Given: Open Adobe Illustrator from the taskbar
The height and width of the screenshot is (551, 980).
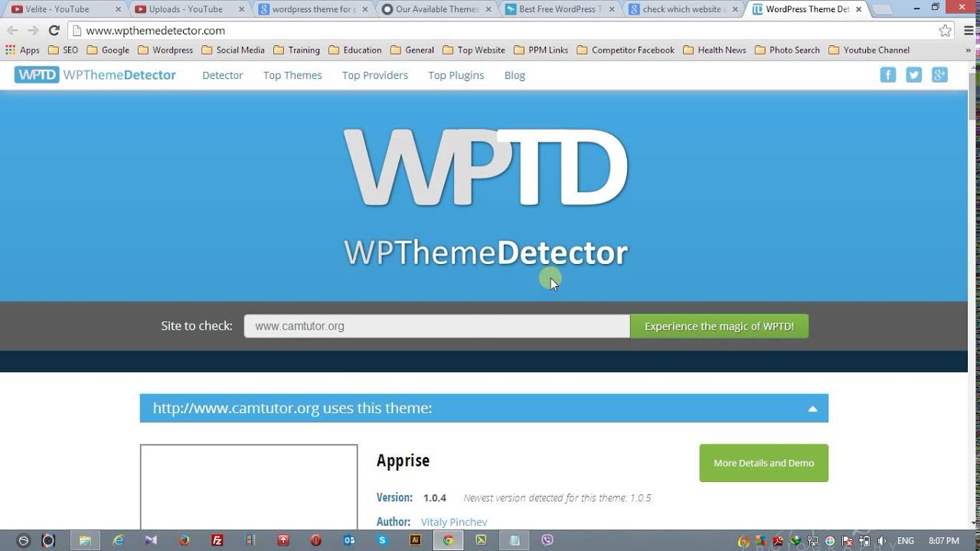Looking at the screenshot, I should click(415, 540).
